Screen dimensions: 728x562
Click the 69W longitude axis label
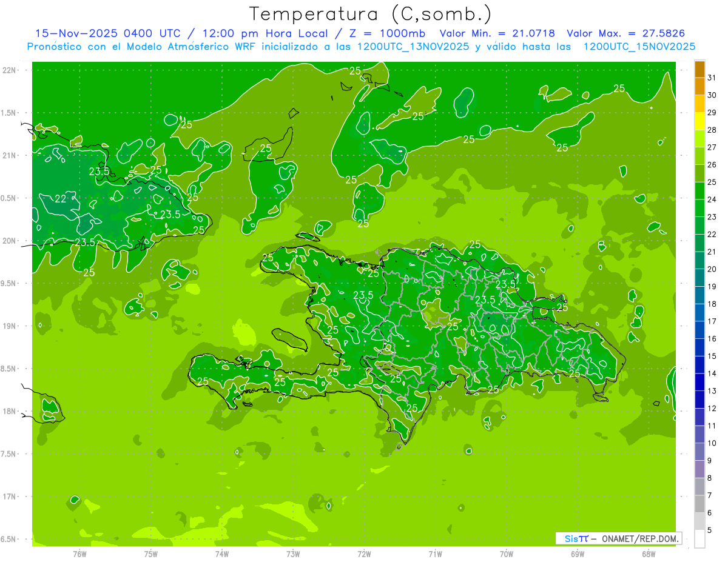tap(578, 554)
